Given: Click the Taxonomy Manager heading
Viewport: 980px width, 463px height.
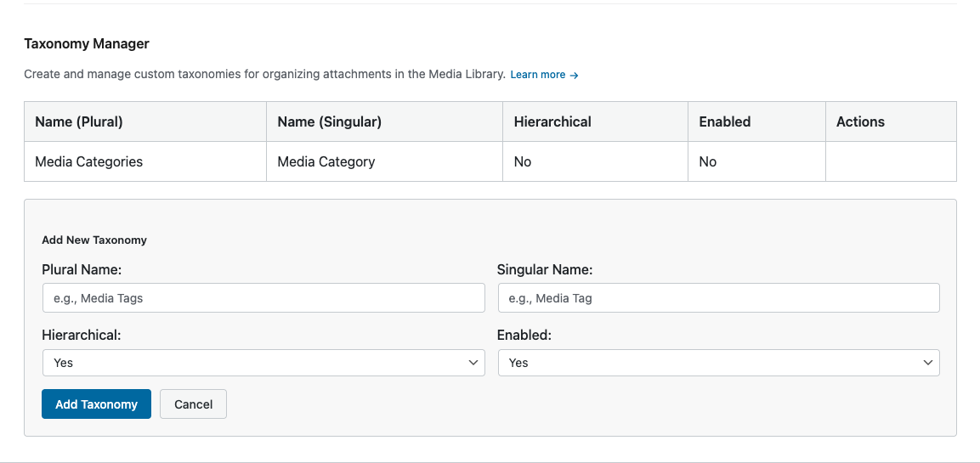Looking at the screenshot, I should (87, 43).
